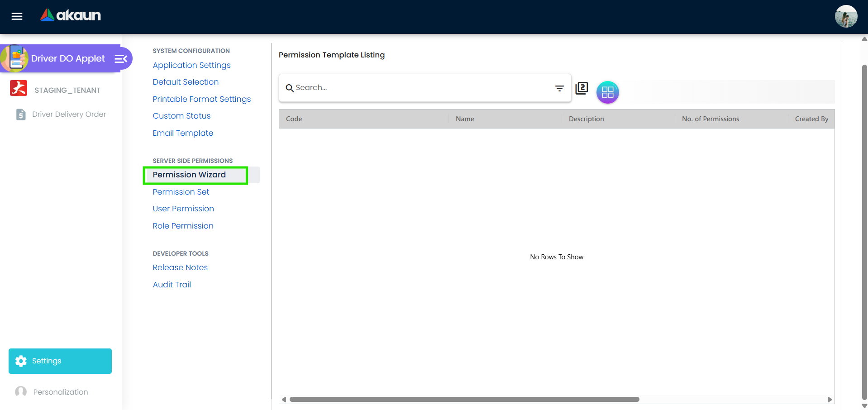Screen dimensions: 868x410
Task: Open the filter icon beside search bar
Action: click(x=559, y=88)
